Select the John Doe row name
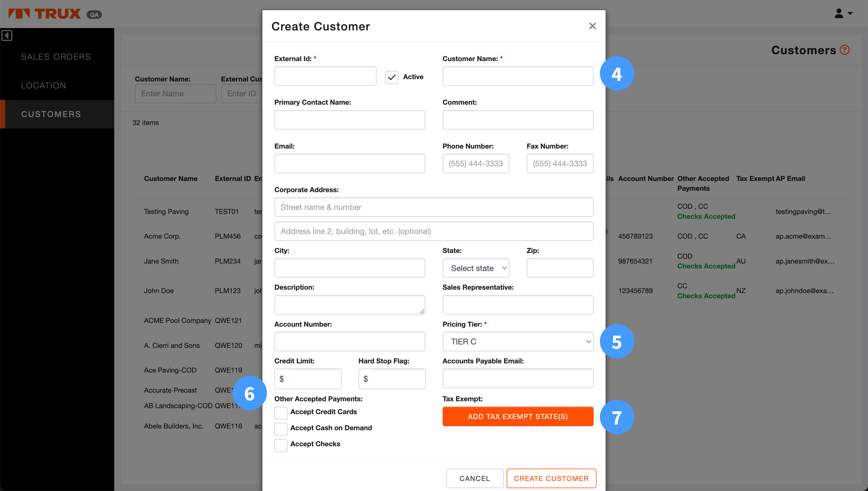Image resolution: width=868 pixels, height=491 pixels. [x=159, y=291]
